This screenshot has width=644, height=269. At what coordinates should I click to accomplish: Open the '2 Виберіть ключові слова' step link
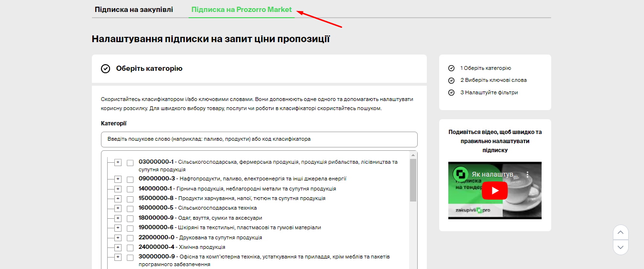tap(493, 80)
